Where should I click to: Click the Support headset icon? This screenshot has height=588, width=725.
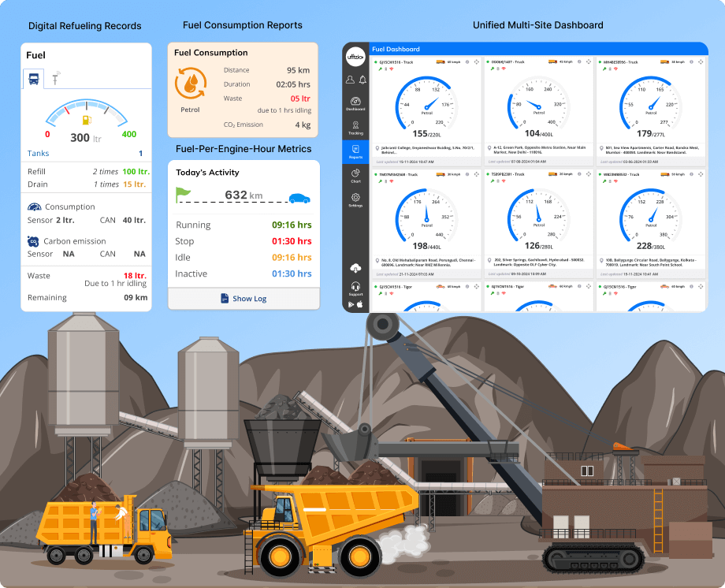coord(355,288)
